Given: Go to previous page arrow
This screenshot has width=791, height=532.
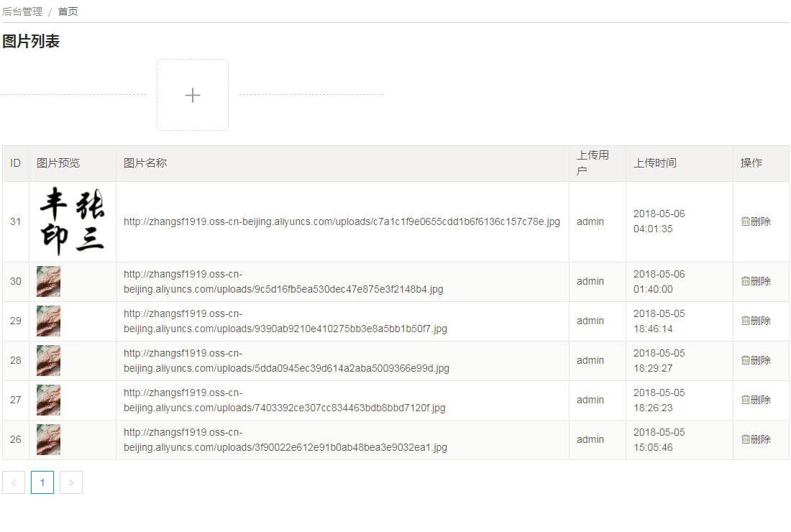Looking at the screenshot, I should 14,482.
